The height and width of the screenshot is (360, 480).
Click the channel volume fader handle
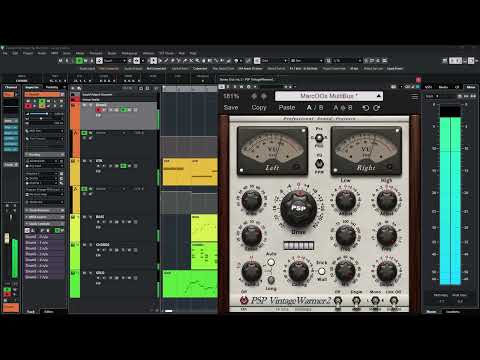pyautogui.click(x=6, y=238)
